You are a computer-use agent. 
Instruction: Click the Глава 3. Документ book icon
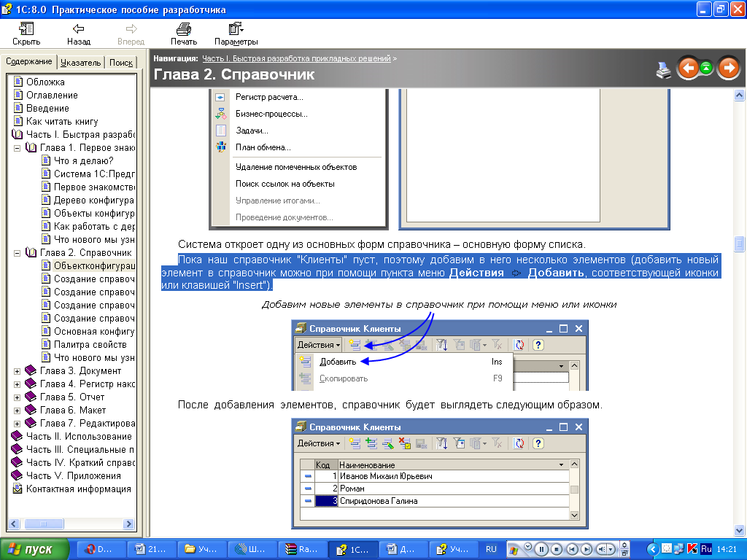click(x=31, y=370)
